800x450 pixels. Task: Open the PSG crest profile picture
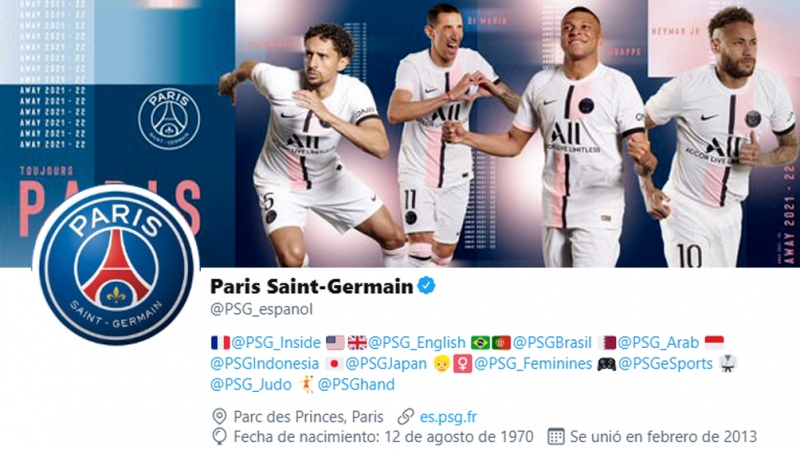tap(116, 265)
